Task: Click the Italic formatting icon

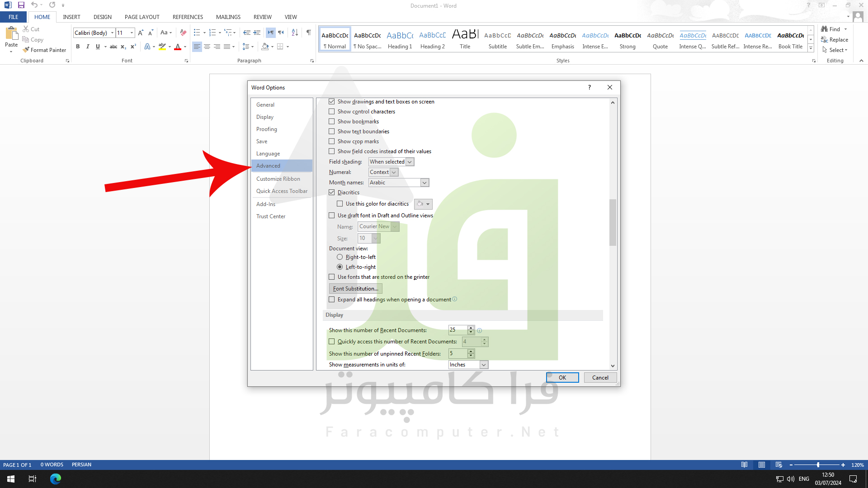Action: point(88,47)
